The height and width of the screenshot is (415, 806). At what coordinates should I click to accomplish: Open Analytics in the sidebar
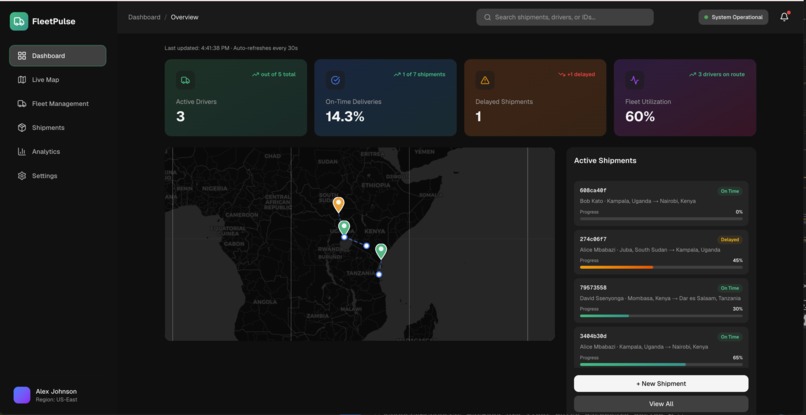(58, 152)
